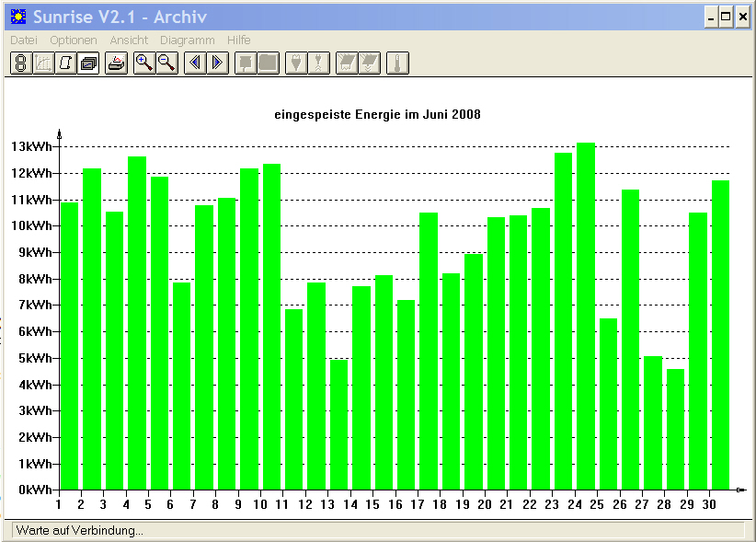This screenshot has height=542, width=756.
Task: Open the scroll log toolbar icon
Action: pyautogui.click(x=65, y=63)
